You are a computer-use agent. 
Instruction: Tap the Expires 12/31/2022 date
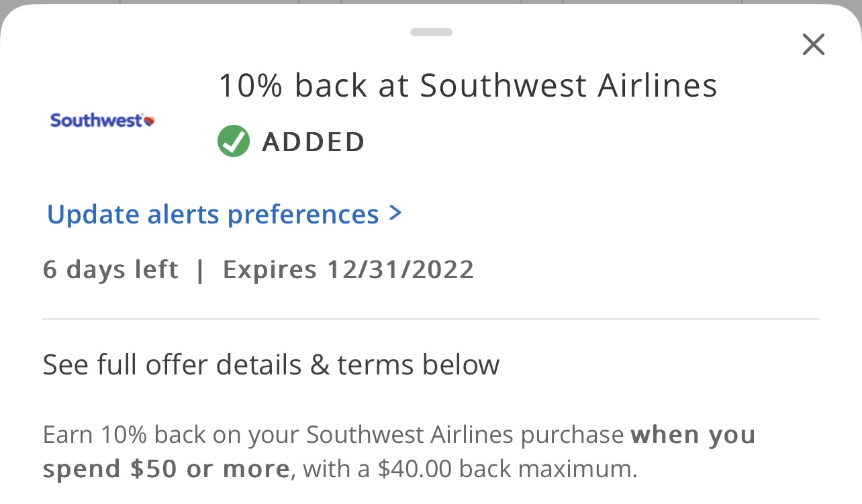coord(348,270)
